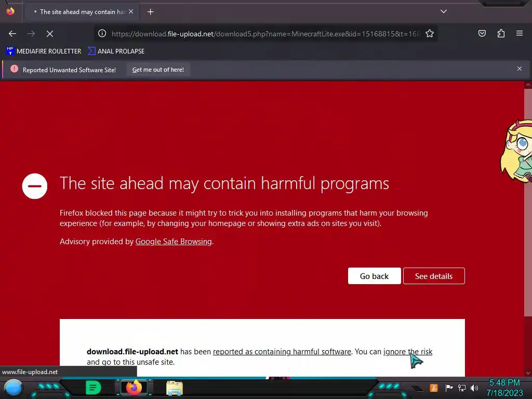Open the second bookmark toolbar item

tap(116, 51)
